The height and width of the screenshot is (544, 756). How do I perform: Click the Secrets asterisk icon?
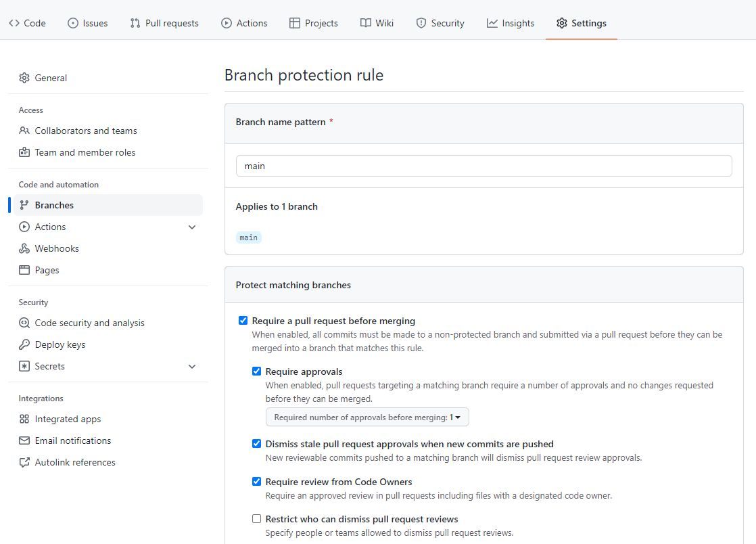(24, 366)
